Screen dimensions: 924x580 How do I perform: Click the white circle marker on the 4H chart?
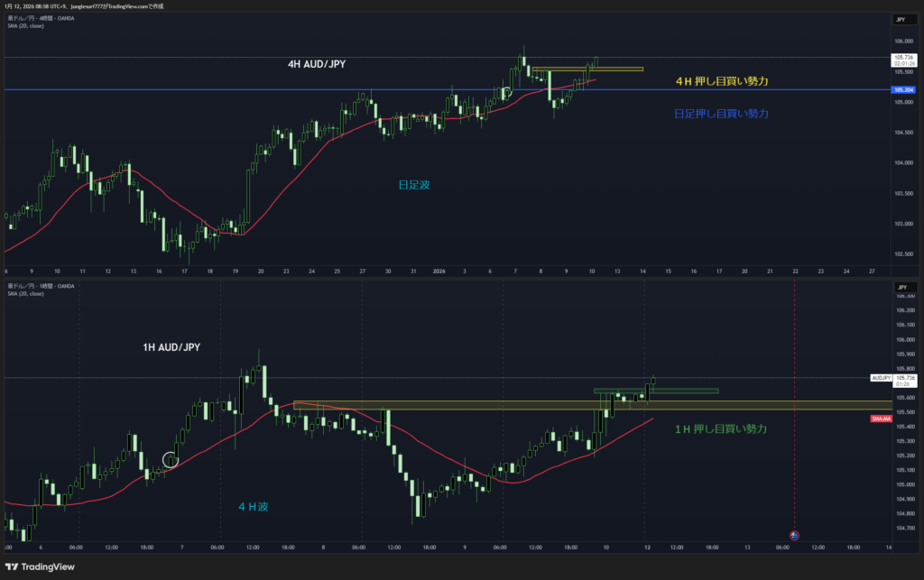tap(507, 91)
